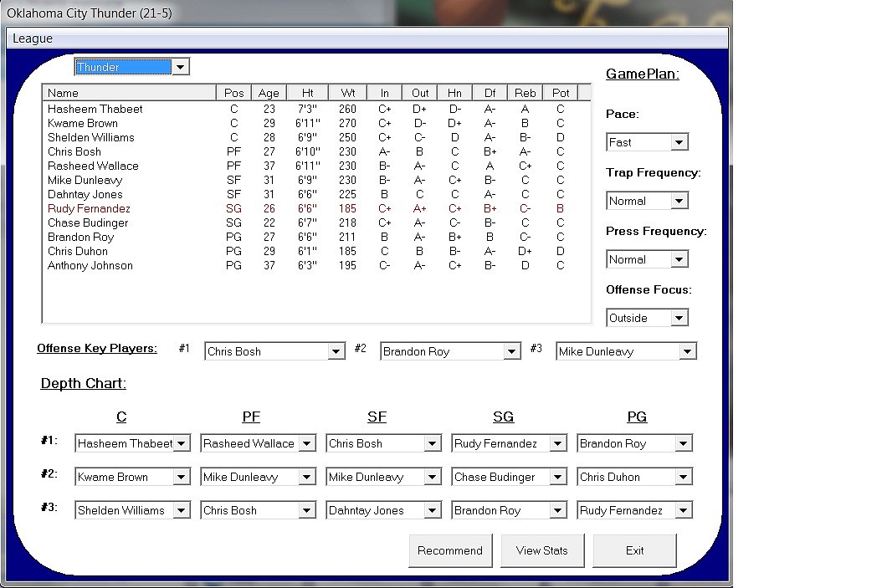Open the Trap Frequency dropdown
This screenshot has width=887, height=588.
point(647,201)
